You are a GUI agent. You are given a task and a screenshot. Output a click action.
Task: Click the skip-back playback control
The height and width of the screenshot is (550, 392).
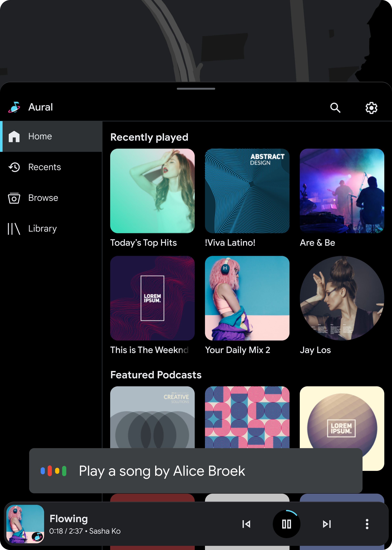pos(246,524)
